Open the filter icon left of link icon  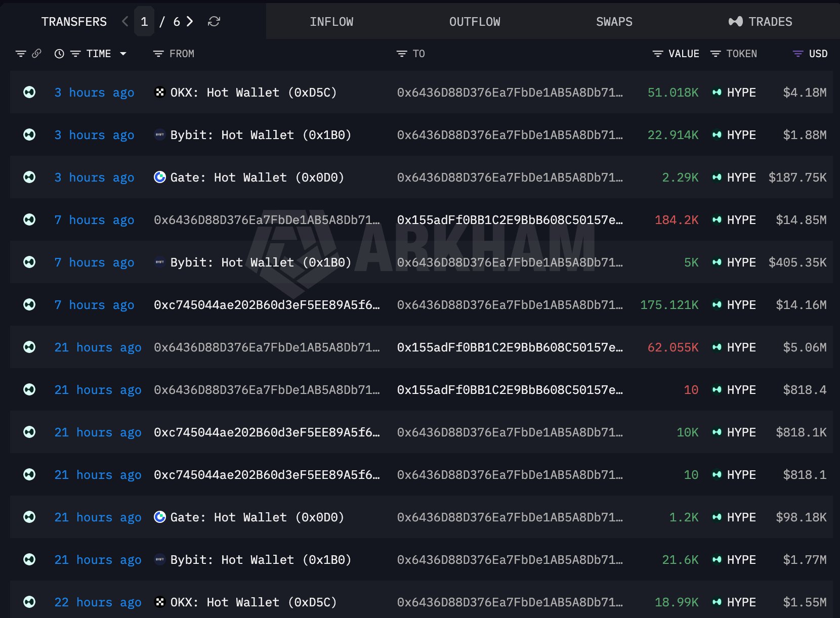(21, 54)
